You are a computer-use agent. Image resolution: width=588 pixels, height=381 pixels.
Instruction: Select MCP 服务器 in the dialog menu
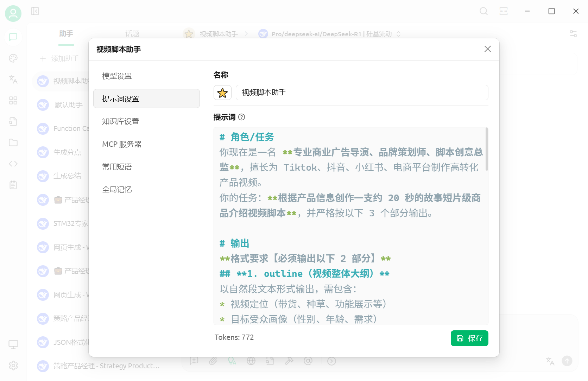(x=146, y=144)
